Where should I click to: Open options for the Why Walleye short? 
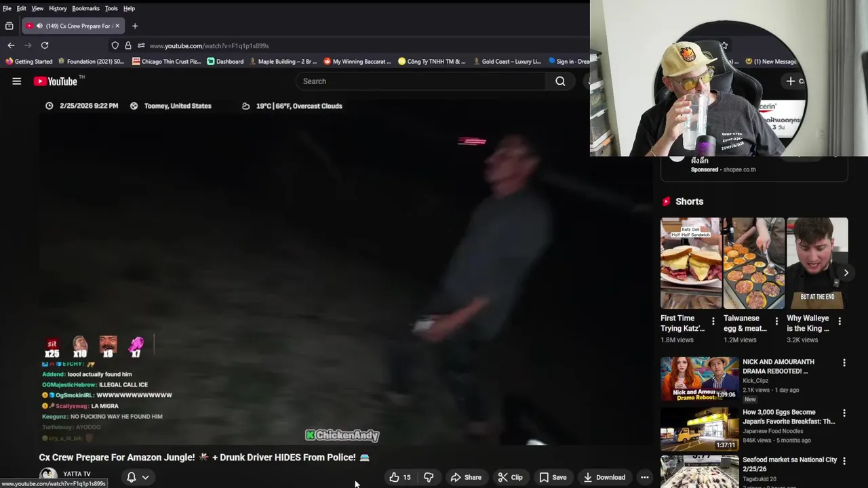click(840, 321)
